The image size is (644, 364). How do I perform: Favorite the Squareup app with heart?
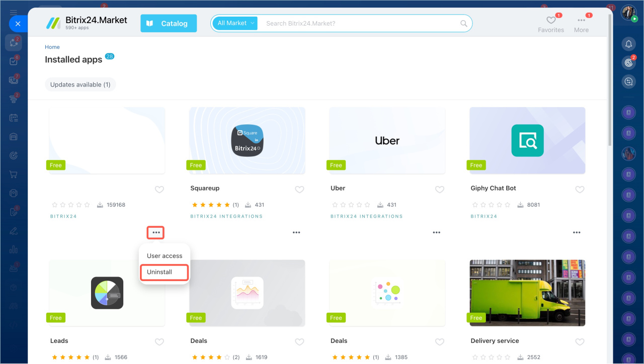299,190
